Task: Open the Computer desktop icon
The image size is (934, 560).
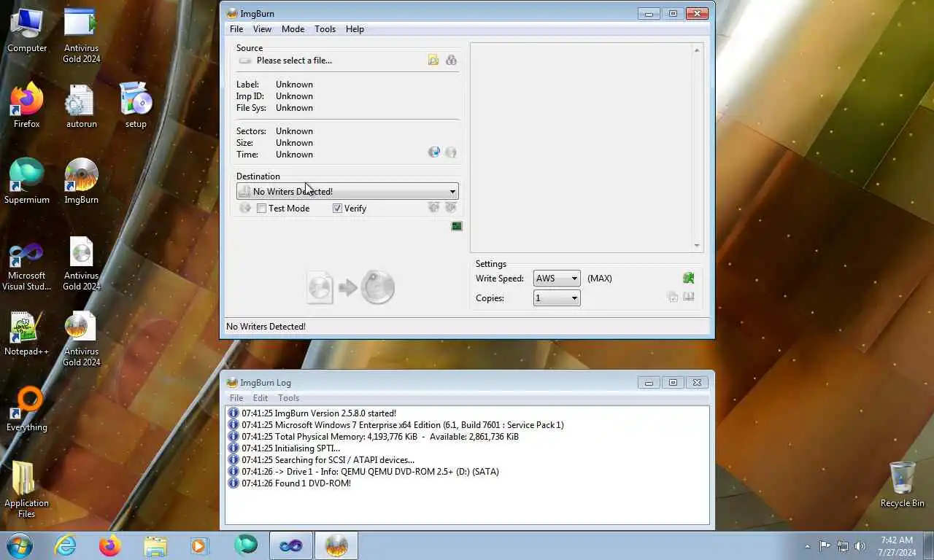Action: [27, 31]
